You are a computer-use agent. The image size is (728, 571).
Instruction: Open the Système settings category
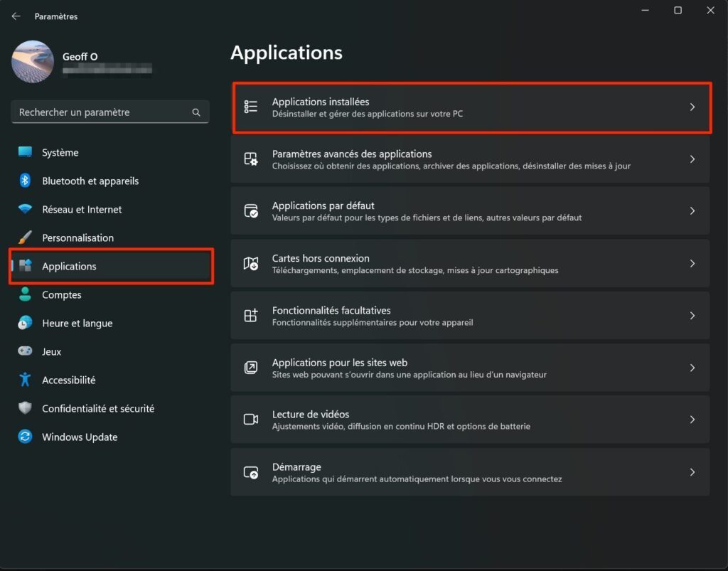(x=110, y=152)
